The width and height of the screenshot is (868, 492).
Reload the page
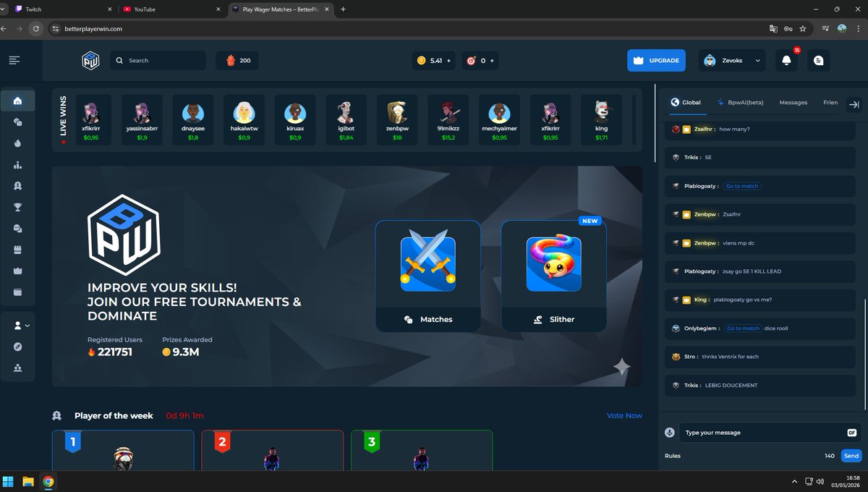pyautogui.click(x=35, y=29)
